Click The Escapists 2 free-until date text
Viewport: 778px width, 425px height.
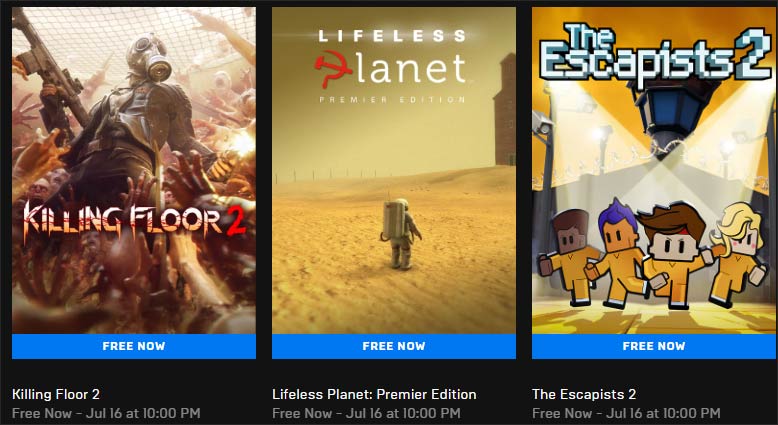(626, 413)
